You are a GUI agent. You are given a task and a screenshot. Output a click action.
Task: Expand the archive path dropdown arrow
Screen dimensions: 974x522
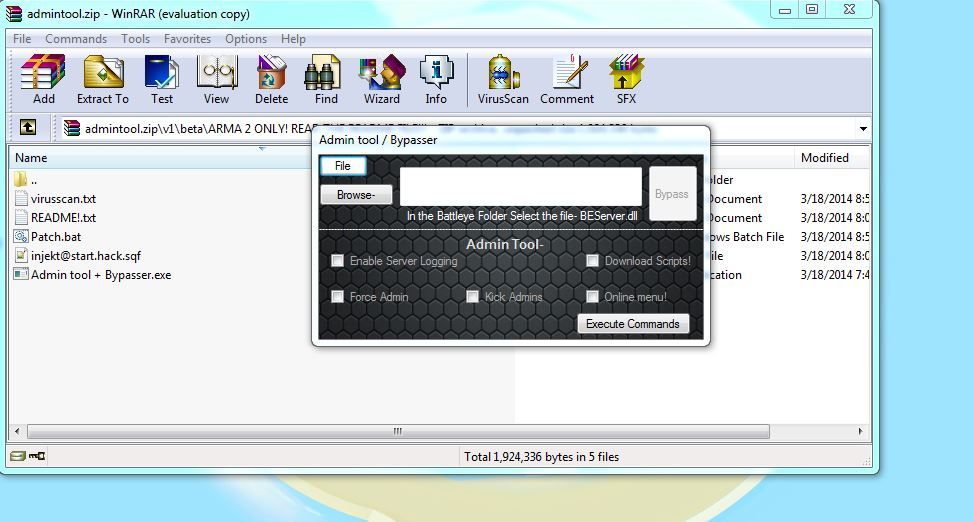(862, 129)
